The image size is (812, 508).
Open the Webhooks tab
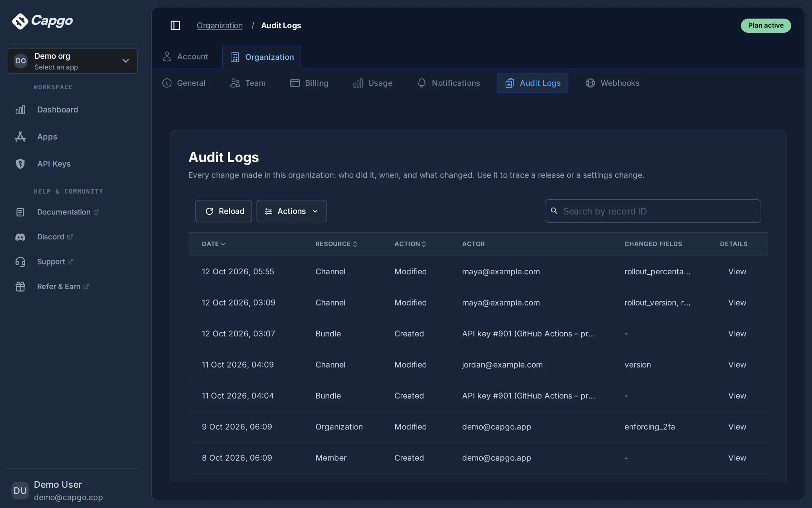coord(612,83)
